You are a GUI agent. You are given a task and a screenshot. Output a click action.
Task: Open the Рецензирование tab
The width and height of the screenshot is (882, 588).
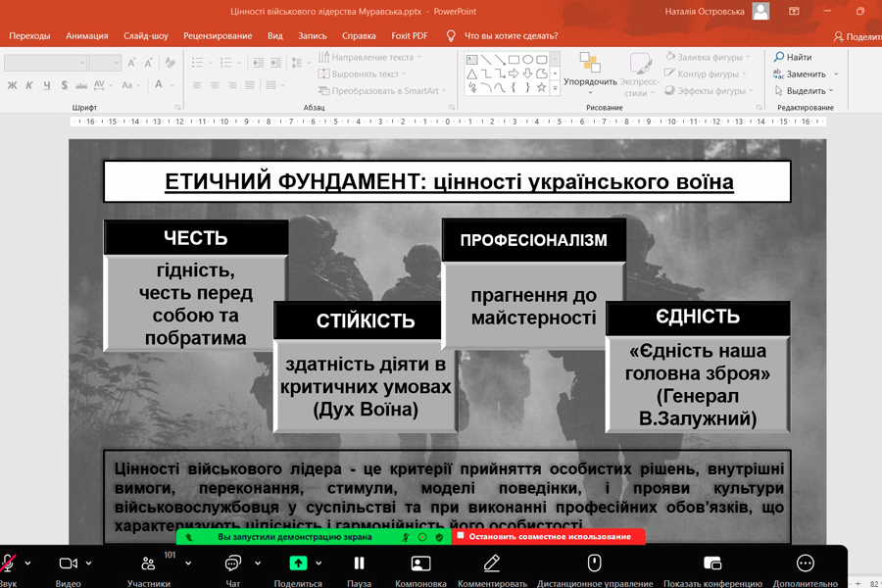(x=218, y=36)
